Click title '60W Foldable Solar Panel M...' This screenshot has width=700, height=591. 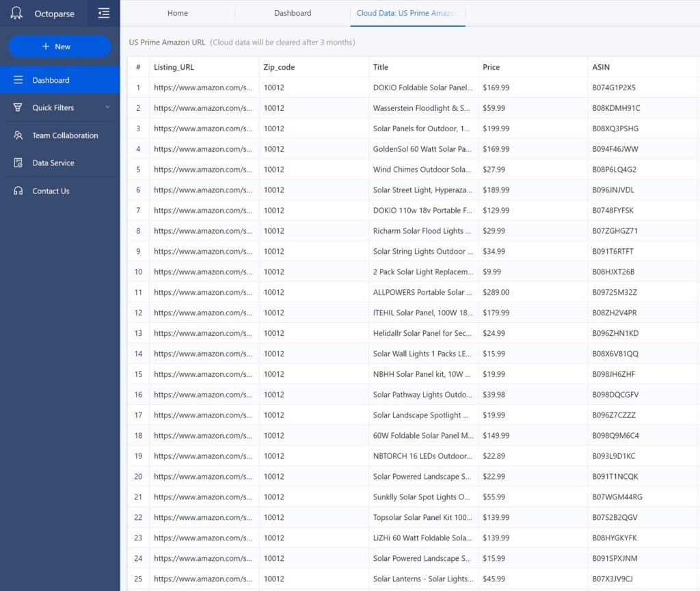pyautogui.click(x=423, y=436)
